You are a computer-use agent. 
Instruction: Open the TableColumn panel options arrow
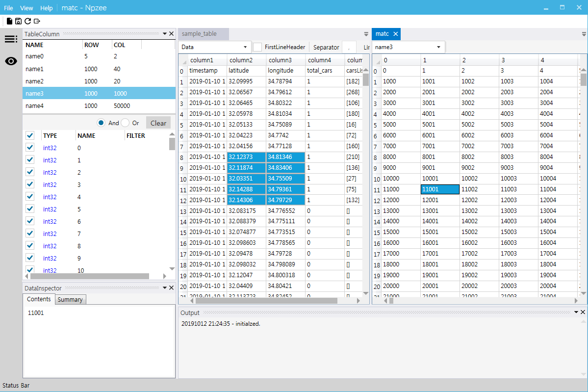click(165, 34)
